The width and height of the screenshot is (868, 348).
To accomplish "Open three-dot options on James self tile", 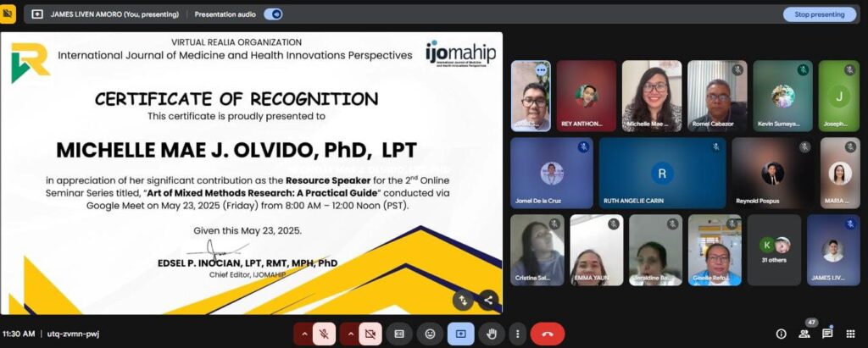I will pos(541,70).
